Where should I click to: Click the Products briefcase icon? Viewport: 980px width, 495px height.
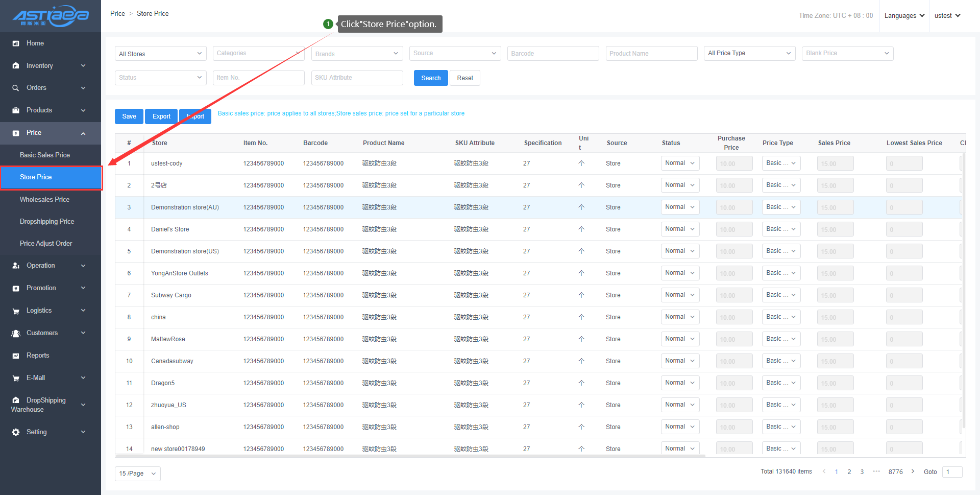[16, 110]
